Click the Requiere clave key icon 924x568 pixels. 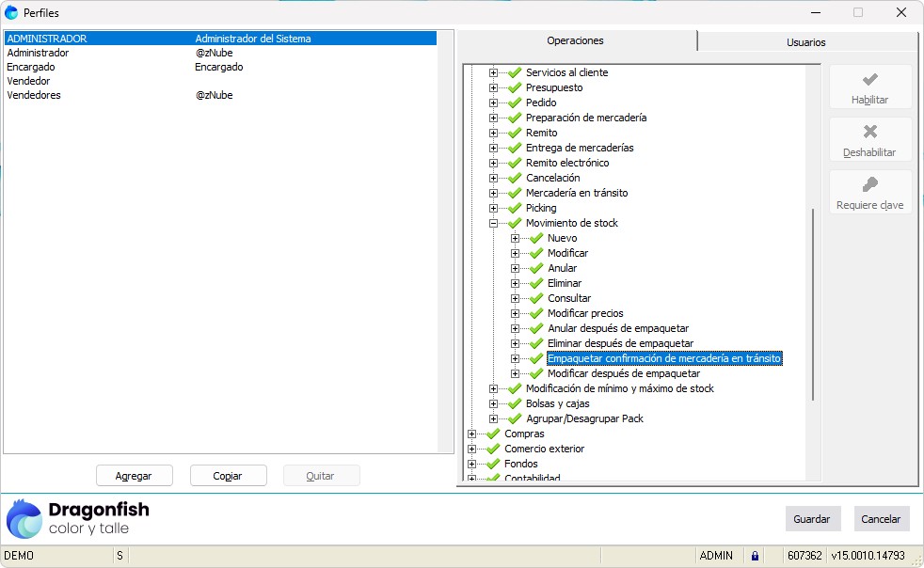point(869,185)
